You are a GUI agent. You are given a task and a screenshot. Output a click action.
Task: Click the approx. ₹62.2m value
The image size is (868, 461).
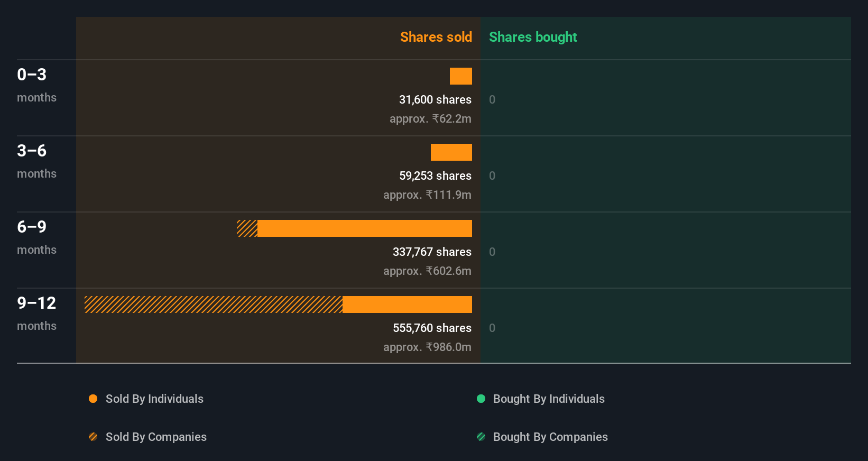point(430,118)
